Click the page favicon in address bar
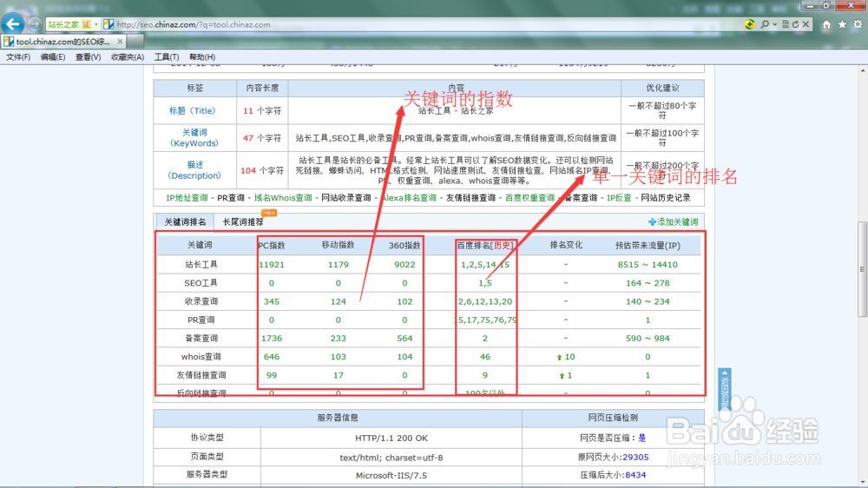The height and width of the screenshot is (488, 868). [108, 24]
